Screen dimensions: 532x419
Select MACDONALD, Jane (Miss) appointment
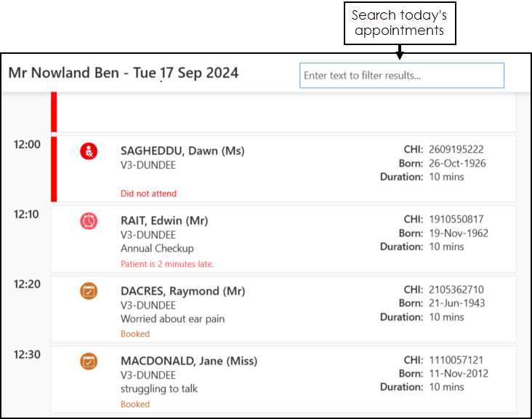pos(189,361)
